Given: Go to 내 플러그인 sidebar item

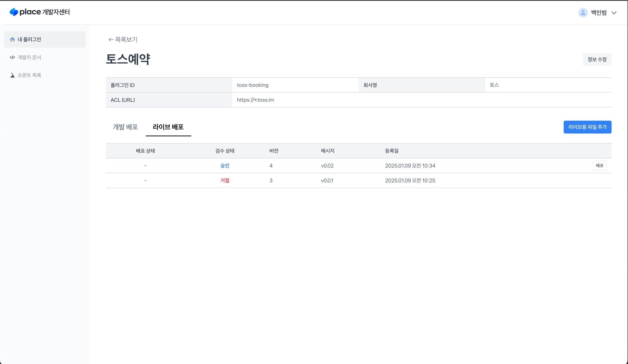Looking at the screenshot, I should pos(29,40).
